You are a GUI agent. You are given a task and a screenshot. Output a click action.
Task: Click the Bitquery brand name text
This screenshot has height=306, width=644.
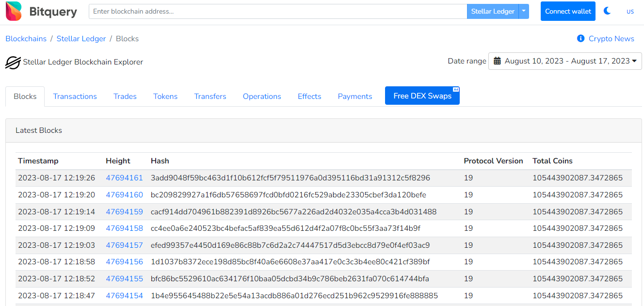coord(53,12)
